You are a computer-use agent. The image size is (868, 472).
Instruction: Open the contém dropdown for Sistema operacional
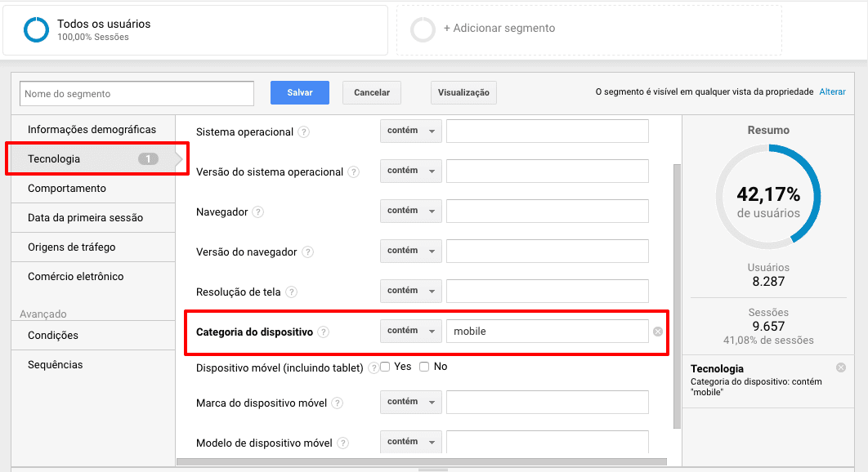pyautogui.click(x=410, y=131)
